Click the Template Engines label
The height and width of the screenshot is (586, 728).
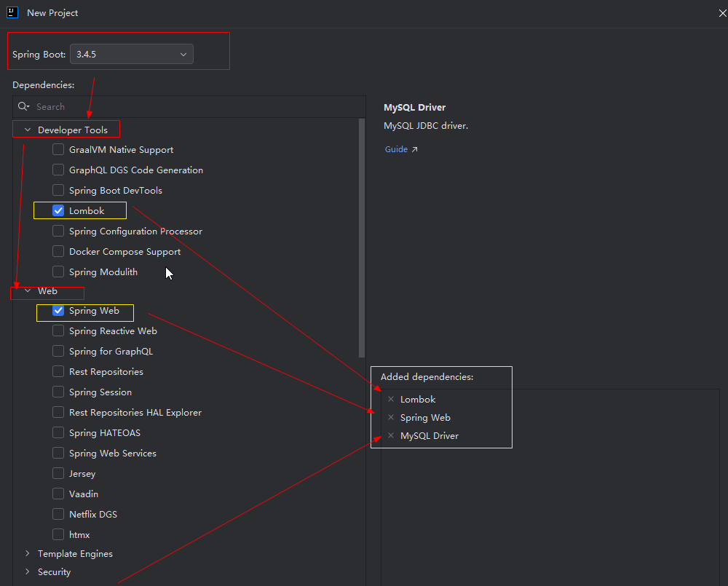pyautogui.click(x=75, y=553)
